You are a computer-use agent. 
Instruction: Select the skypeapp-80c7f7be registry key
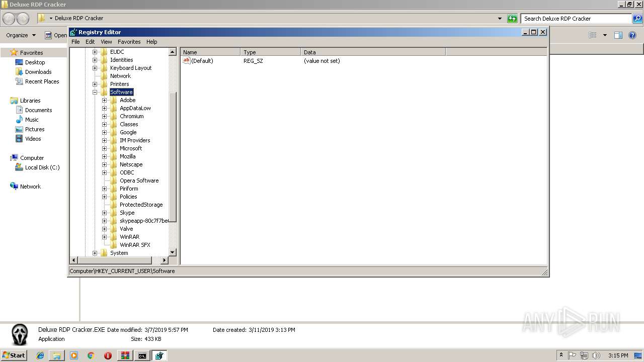144,221
